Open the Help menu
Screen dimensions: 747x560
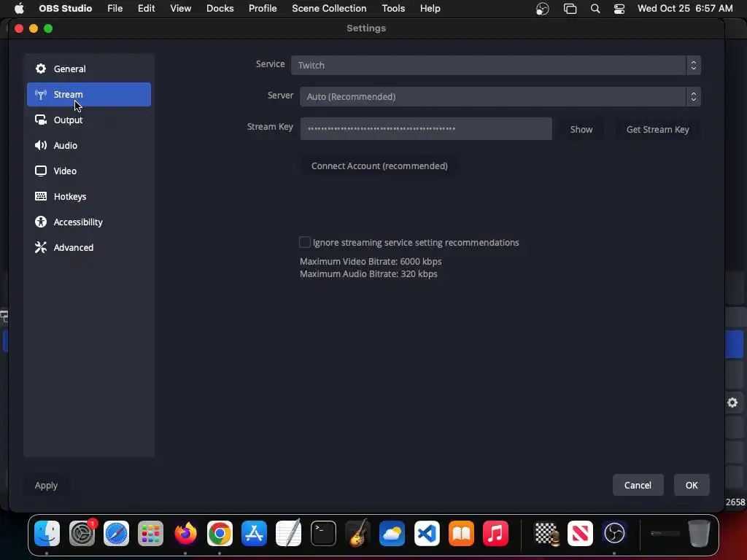pyautogui.click(x=430, y=9)
